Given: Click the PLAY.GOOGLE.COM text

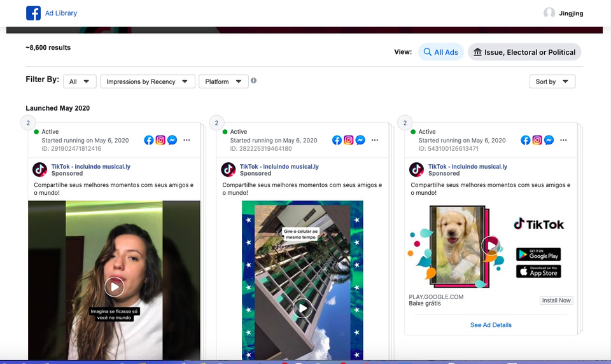Looking at the screenshot, I should click(x=436, y=297).
